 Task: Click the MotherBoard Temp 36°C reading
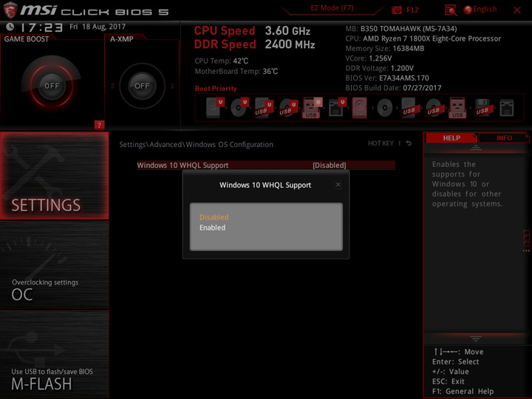[236, 72]
